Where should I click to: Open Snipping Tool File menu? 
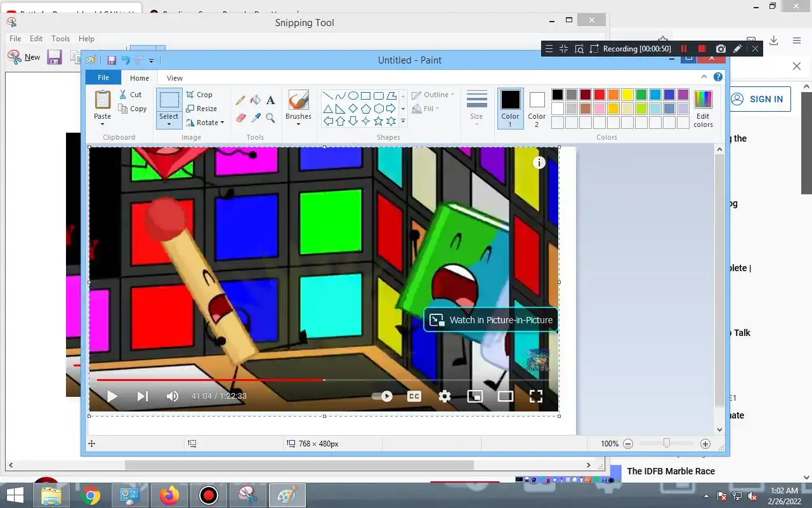pyautogui.click(x=15, y=39)
